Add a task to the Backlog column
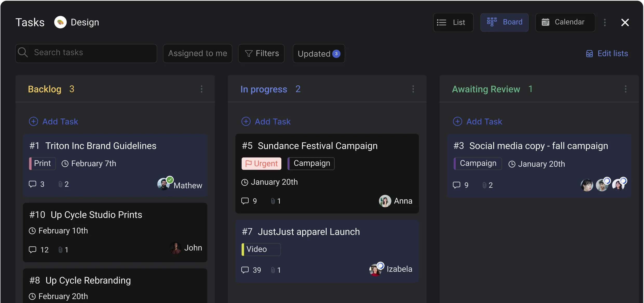This screenshot has height=303, width=644. [x=53, y=122]
